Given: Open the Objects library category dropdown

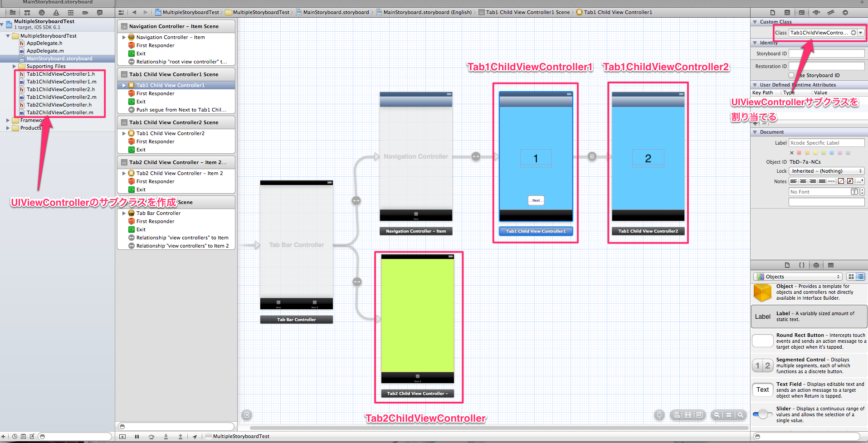Looking at the screenshot, I should coord(797,277).
